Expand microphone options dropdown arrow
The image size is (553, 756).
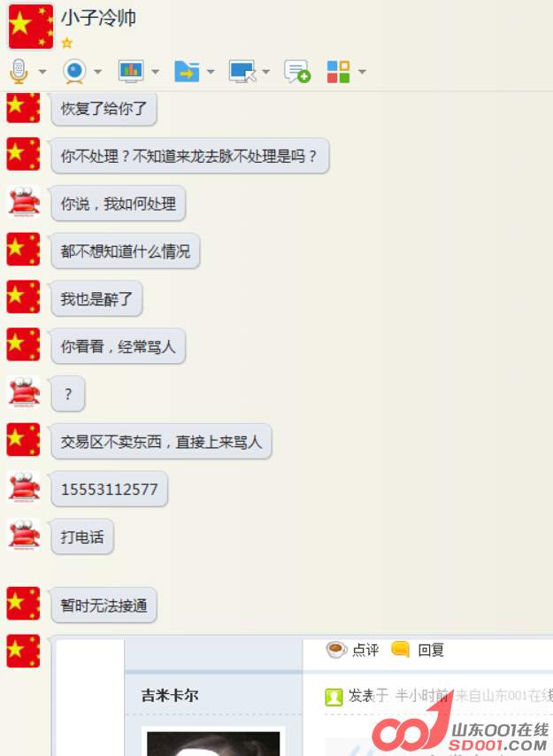pos(42,72)
